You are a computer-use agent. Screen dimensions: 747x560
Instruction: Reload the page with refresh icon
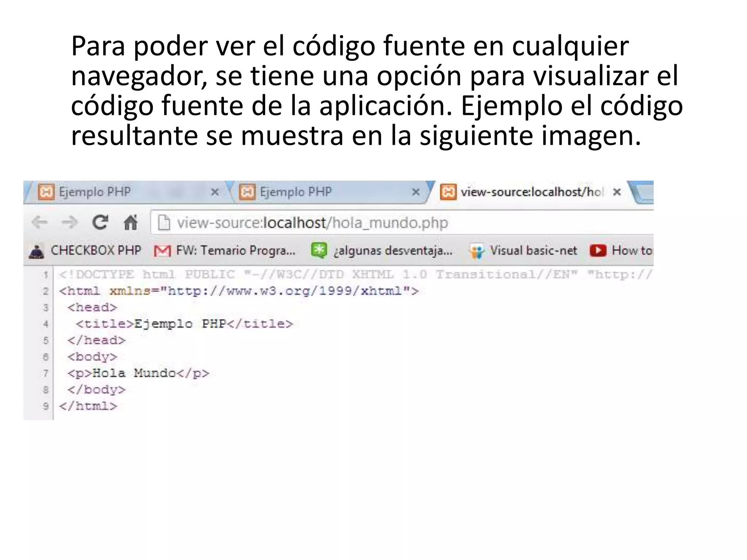pos(100,222)
